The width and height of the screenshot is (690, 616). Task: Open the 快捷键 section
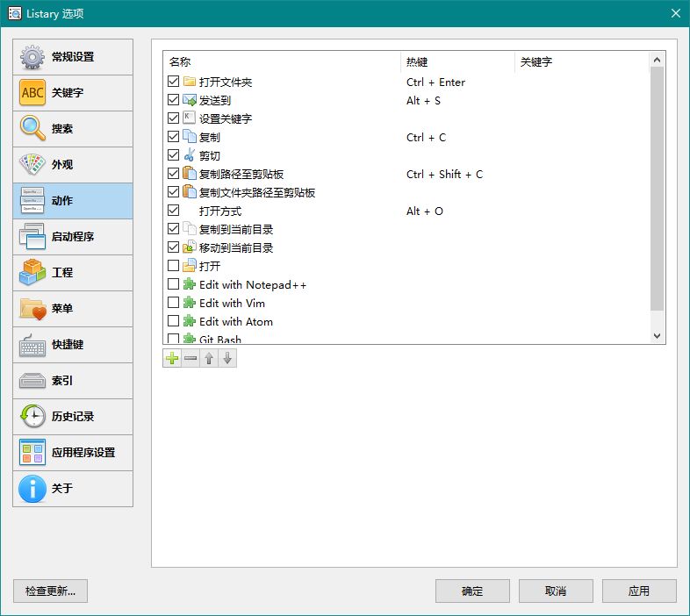(x=73, y=345)
